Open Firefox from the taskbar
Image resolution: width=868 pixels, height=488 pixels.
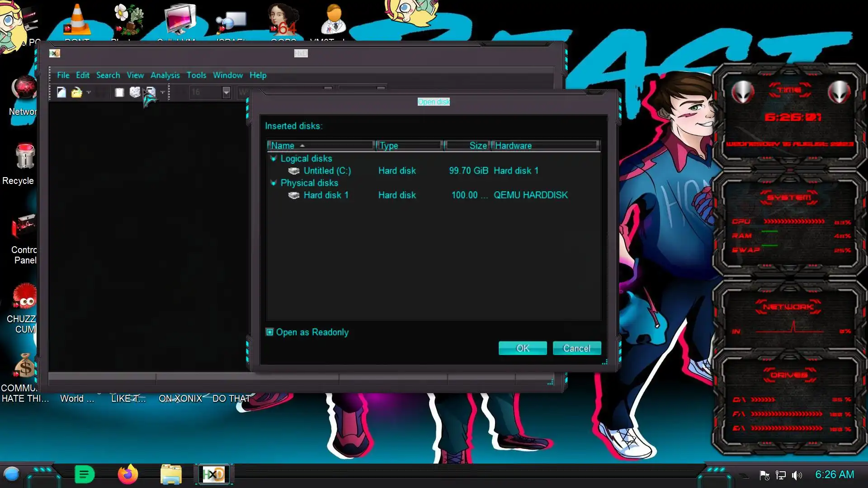coord(128,474)
